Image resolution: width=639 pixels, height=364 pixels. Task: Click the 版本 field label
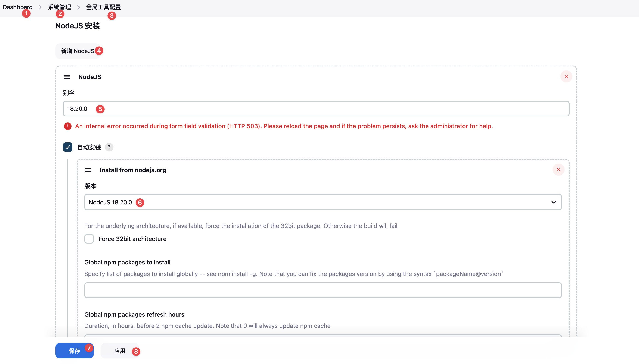90,186
